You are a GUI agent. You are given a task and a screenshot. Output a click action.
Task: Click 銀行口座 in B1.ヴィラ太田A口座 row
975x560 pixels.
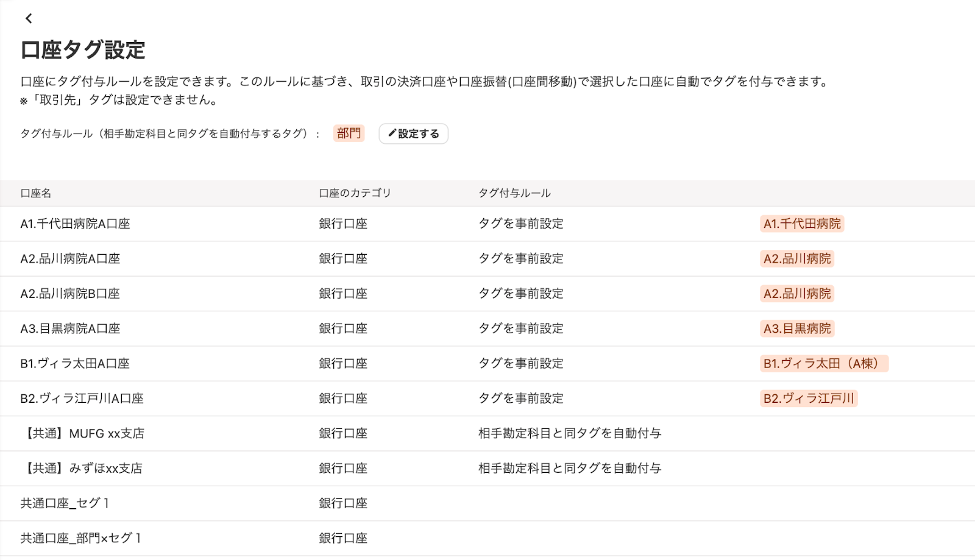tap(343, 363)
